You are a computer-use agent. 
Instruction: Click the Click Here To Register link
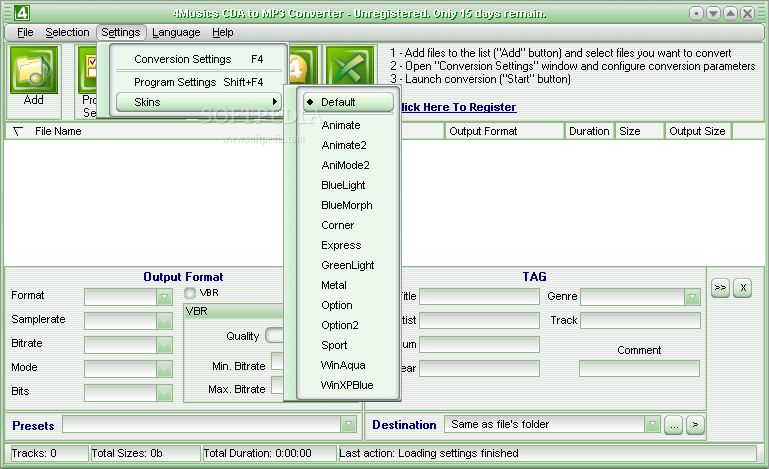[459, 107]
